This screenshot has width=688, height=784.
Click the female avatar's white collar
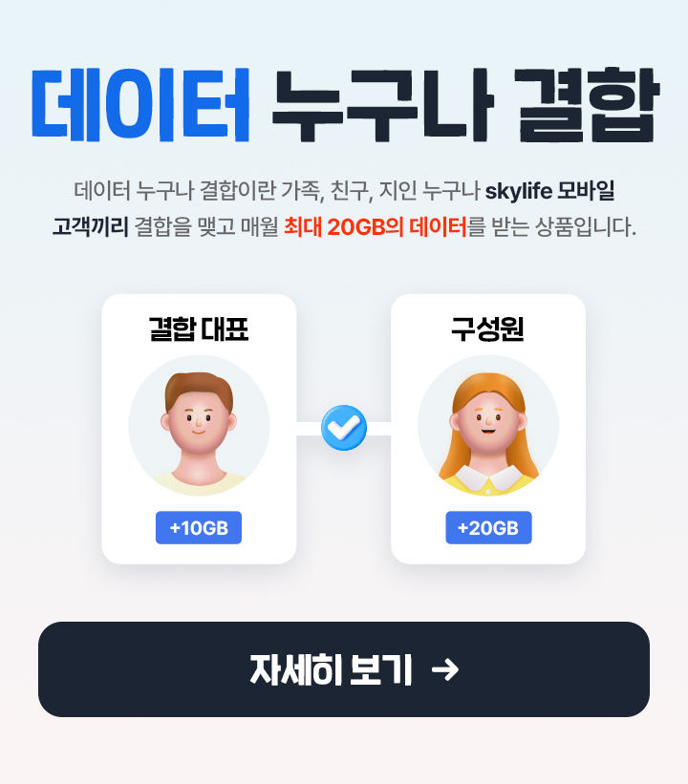click(488, 477)
